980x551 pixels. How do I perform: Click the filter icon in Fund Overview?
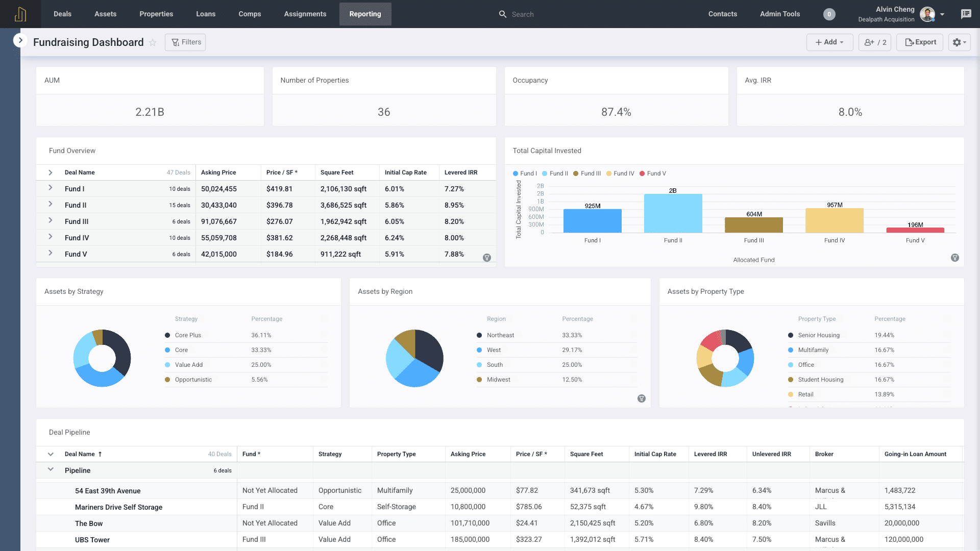click(x=487, y=258)
